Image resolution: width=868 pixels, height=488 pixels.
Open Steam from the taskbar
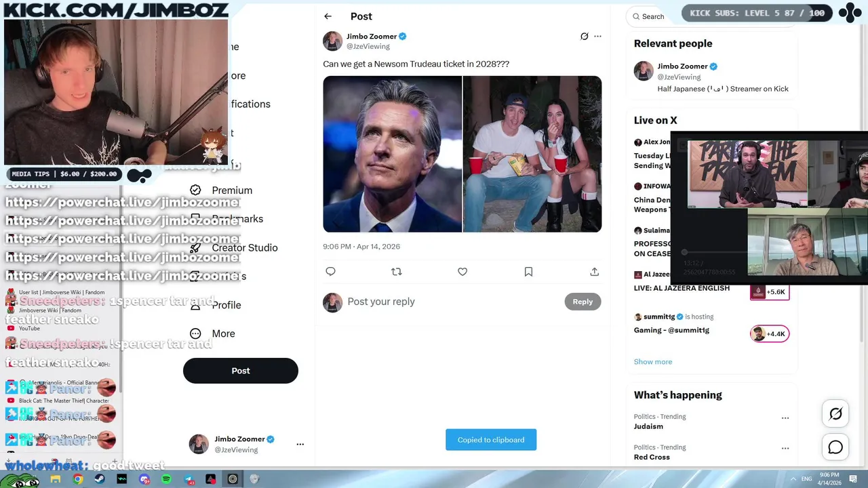point(100,479)
